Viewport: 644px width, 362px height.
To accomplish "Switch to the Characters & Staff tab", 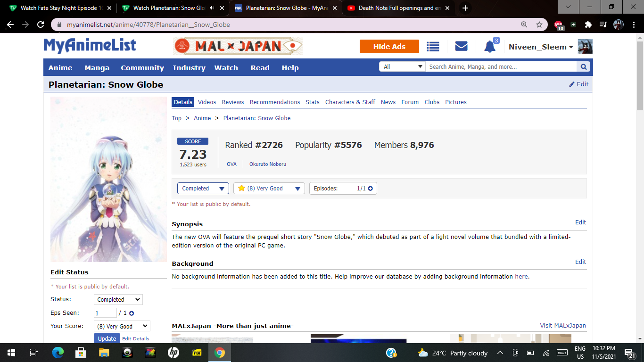I will (x=350, y=102).
